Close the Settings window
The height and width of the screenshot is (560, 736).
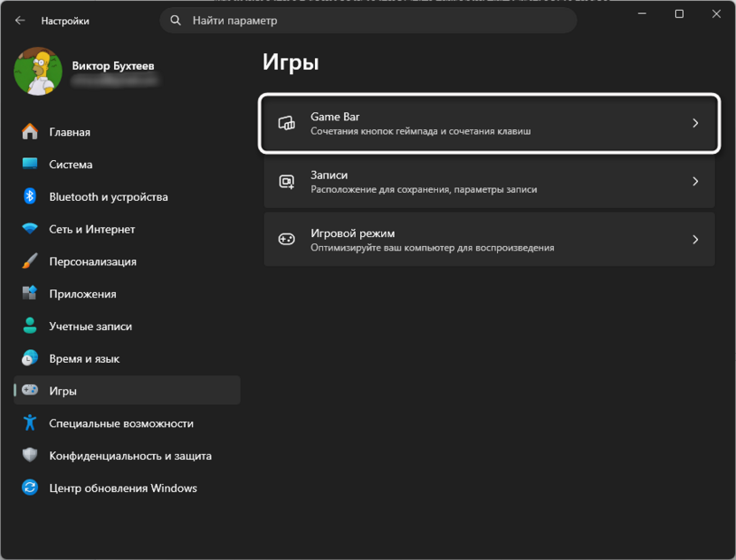[x=717, y=13]
